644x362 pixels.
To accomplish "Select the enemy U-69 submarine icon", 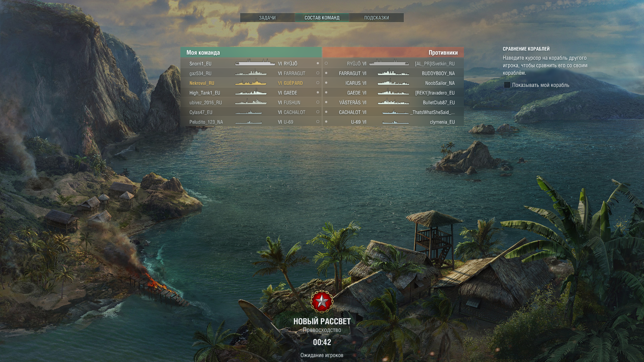I will click(x=396, y=122).
